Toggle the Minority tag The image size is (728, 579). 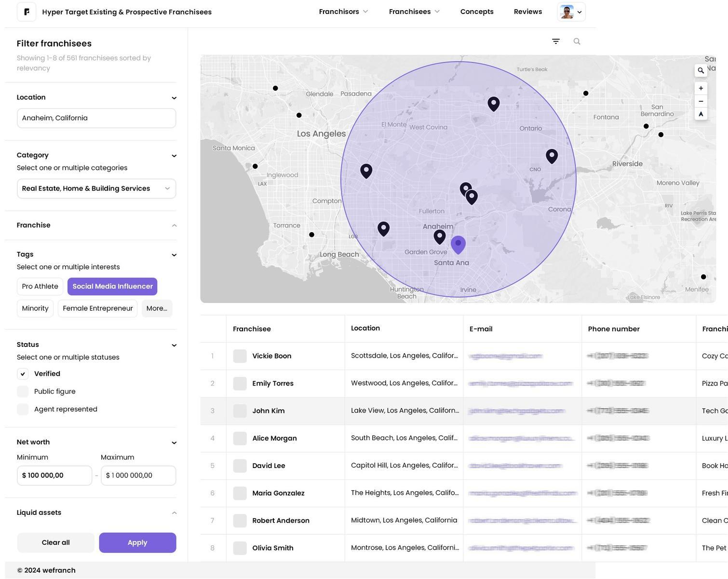click(x=35, y=309)
